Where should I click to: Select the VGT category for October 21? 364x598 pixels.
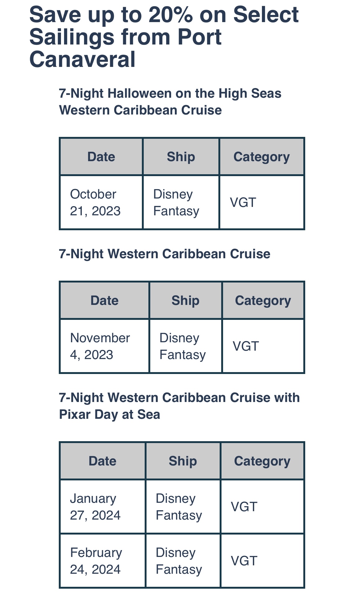point(243,203)
